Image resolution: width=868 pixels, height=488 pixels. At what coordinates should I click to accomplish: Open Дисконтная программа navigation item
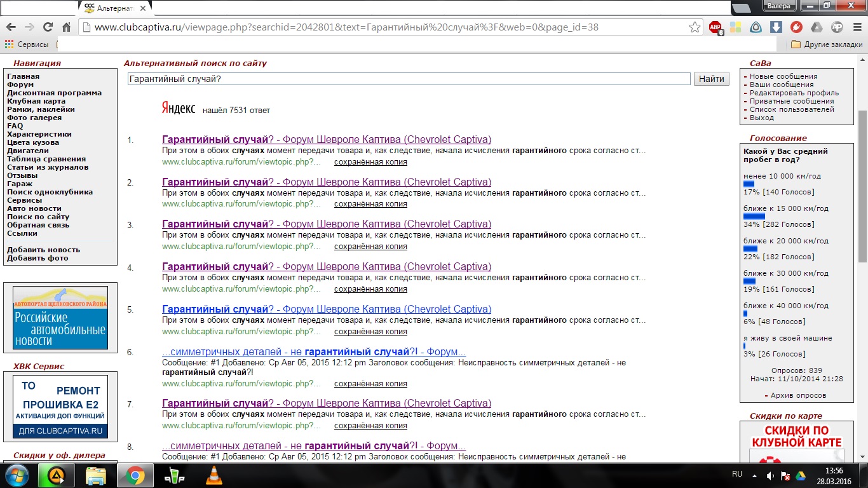click(54, 93)
